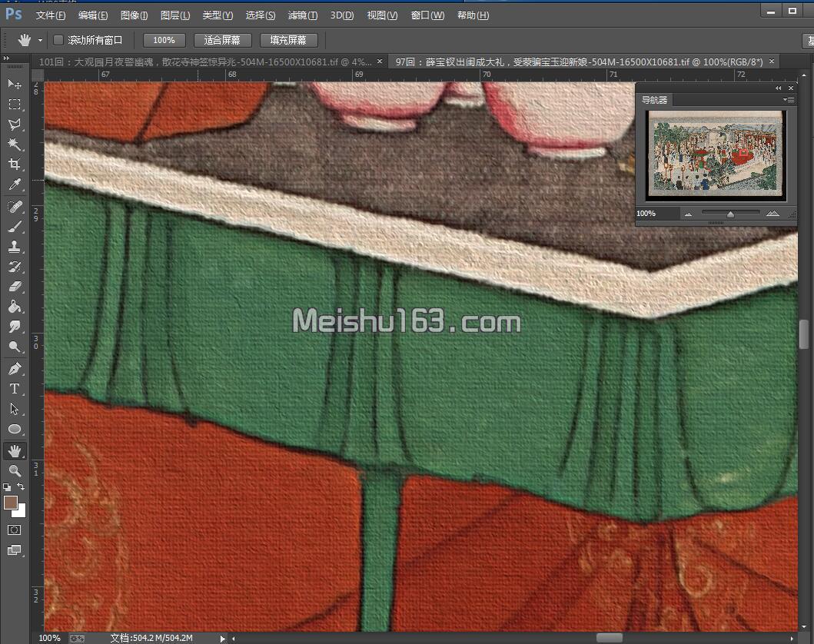Screen dimensions: 814x644
Task: Select the Polygonal Lasso tool
Action: pyautogui.click(x=15, y=124)
